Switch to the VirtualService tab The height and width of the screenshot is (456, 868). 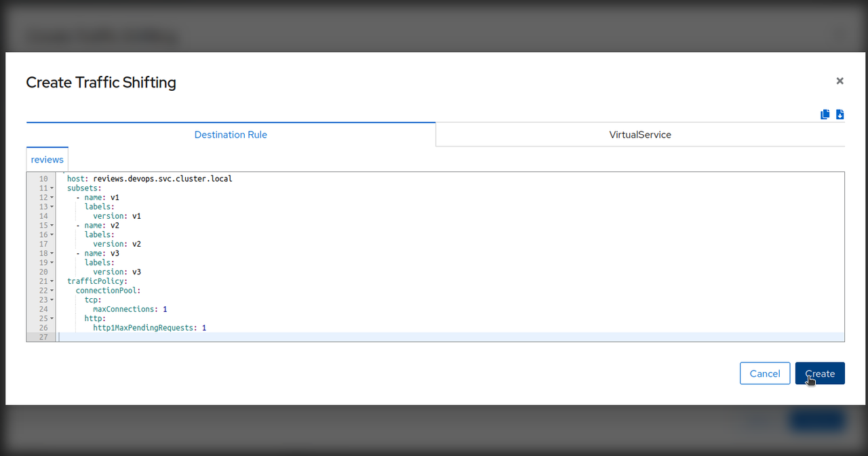click(640, 135)
